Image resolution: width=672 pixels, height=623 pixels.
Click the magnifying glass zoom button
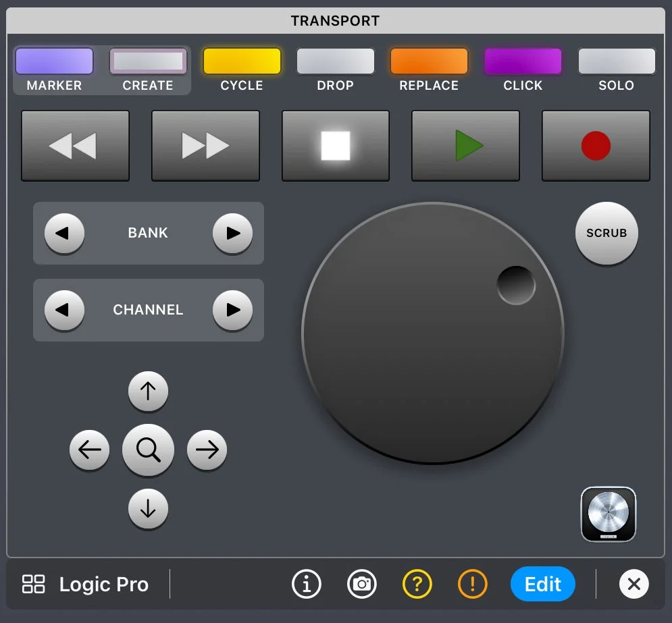point(148,450)
